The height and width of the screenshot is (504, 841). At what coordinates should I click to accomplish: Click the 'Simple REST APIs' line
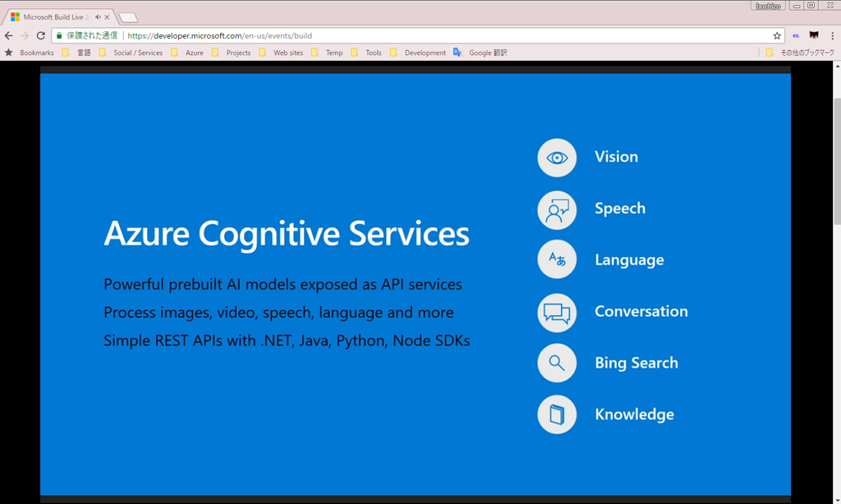pyautogui.click(x=287, y=341)
